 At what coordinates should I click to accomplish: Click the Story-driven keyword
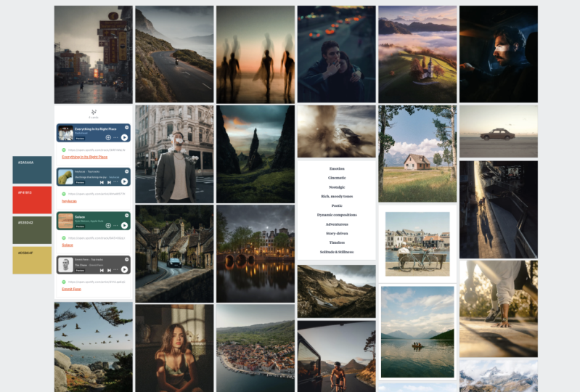(337, 233)
